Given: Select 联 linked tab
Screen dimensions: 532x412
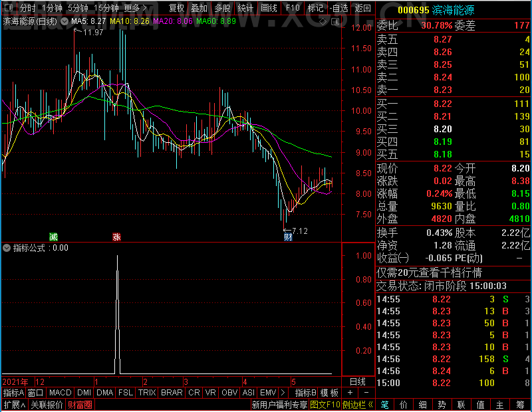Looking at the screenshot, I should (461, 405).
